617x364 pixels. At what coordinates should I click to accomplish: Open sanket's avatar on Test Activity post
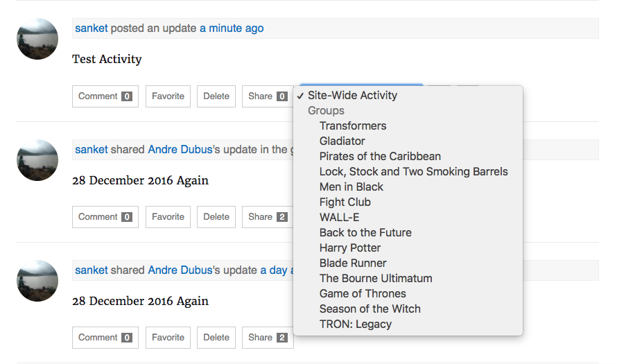coord(37,39)
